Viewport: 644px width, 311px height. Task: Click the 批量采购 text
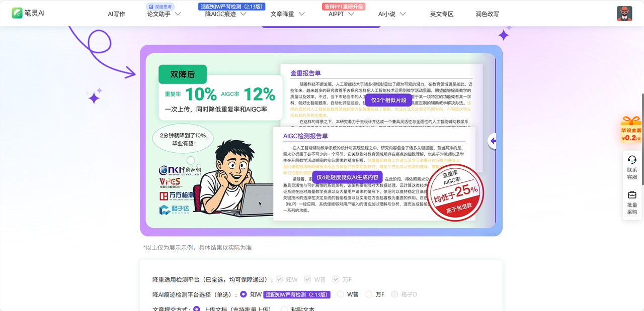point(632,209)
